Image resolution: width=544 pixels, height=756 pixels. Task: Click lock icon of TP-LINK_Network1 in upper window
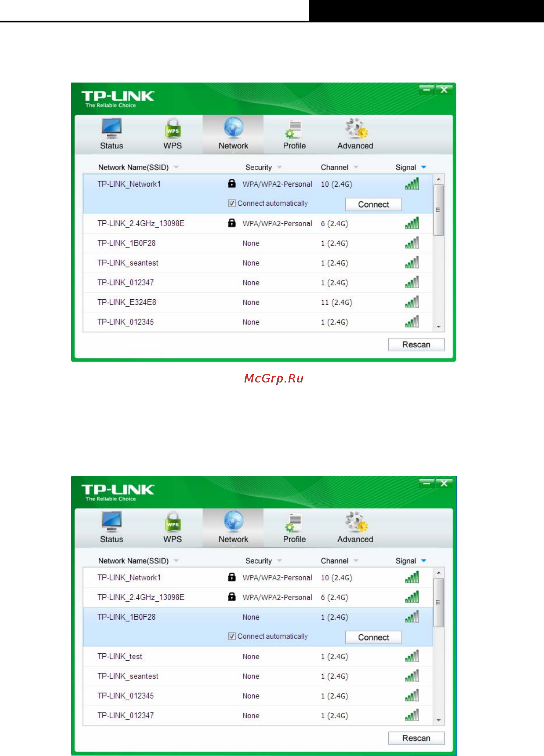(232, 183)
